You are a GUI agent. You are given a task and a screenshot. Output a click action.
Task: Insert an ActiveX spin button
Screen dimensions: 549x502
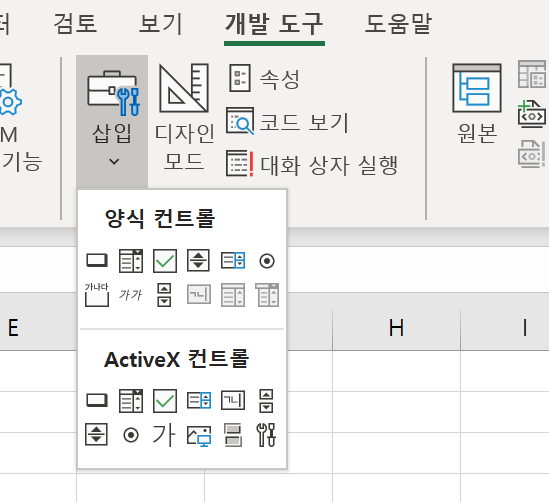click(x=96, y=434)
